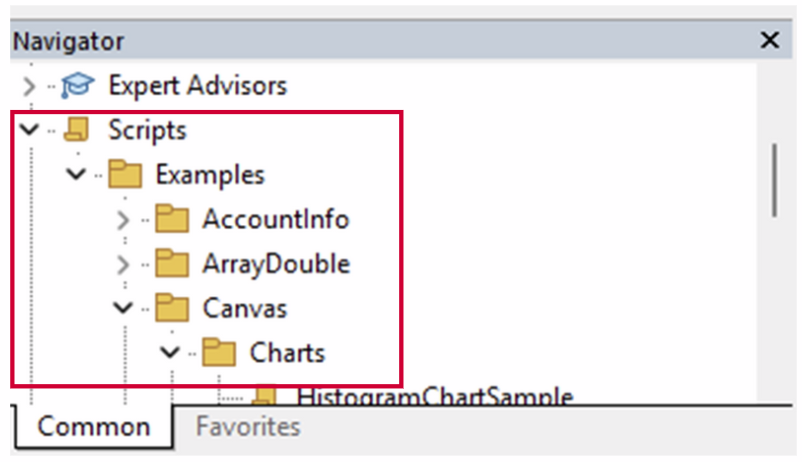The width and height of the screenshot is (802, 462).
Task: Collapse the Canvas folder
Action: [123, 308]
